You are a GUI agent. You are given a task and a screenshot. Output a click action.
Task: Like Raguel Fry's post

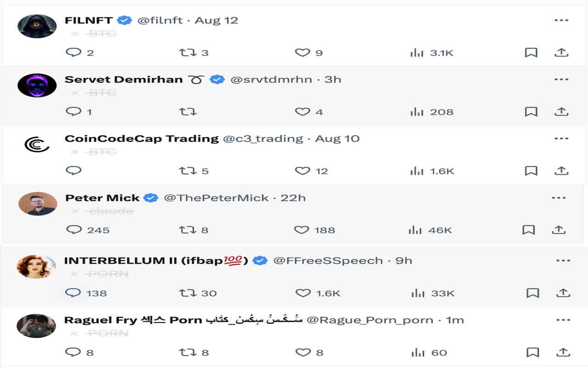[x=303, y=353]
